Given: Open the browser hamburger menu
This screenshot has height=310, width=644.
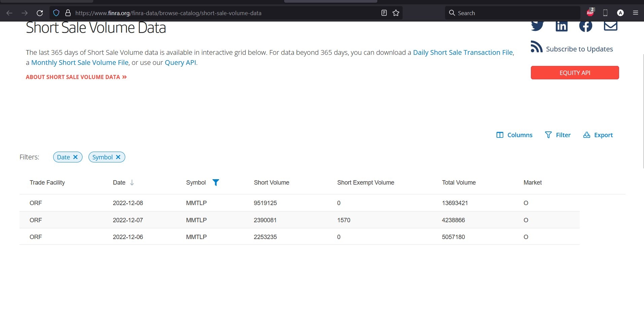Looking at the screenshot, I should pyautogui.click(x=636, y=13).
